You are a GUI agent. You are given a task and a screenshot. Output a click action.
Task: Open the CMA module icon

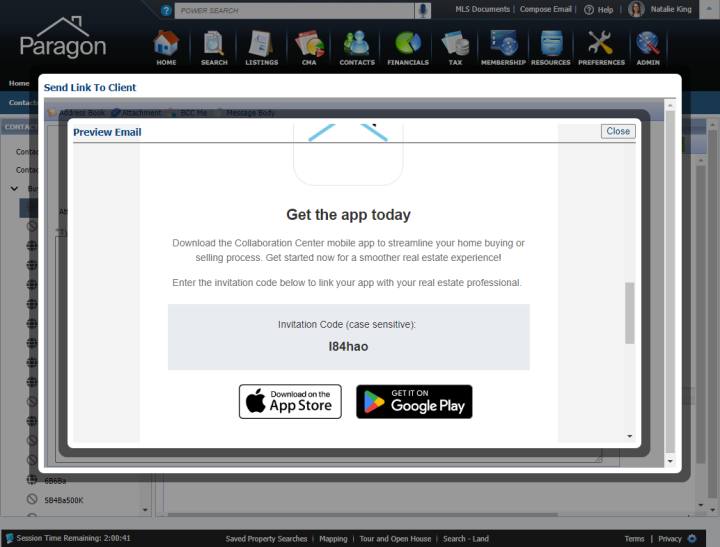(309, 48)
